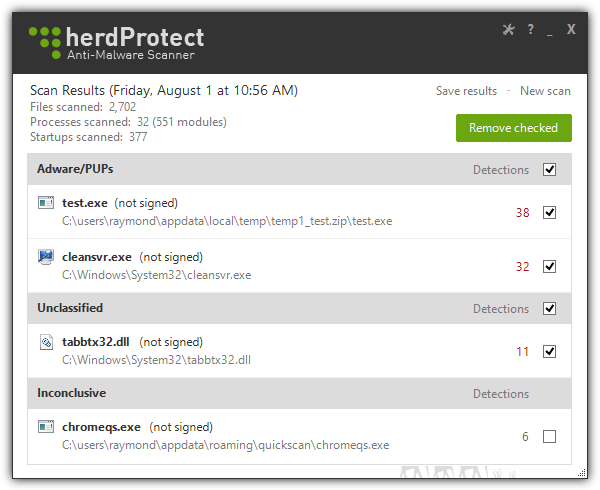Check the chromeqs.exe checkbox
The height and width of the screenshot is (490, 600).
(x=549, y=436)
